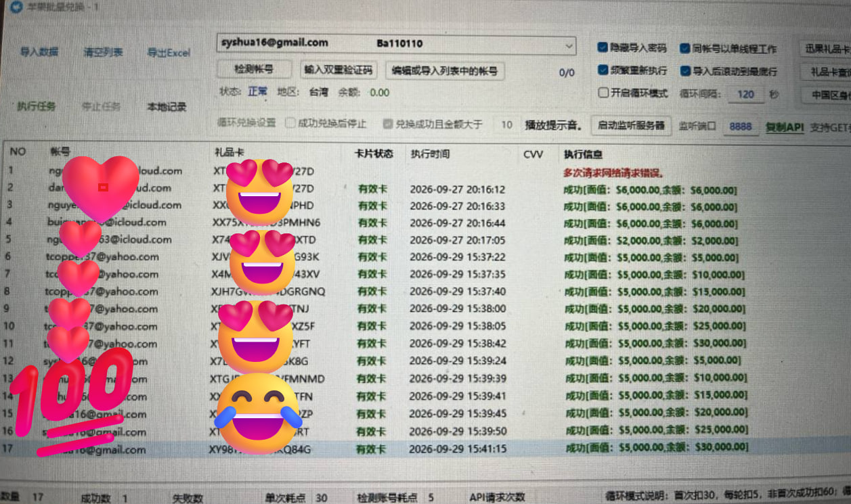Click the 复制API link
Viewport: 851px width, 504px height.
tap(785, 127)
